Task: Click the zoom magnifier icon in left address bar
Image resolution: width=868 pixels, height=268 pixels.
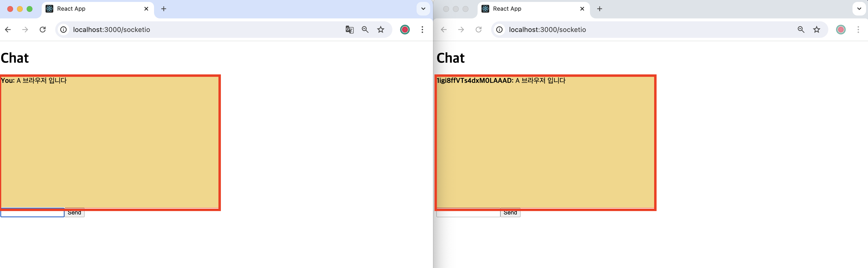Action: click(x=365, y=30)
